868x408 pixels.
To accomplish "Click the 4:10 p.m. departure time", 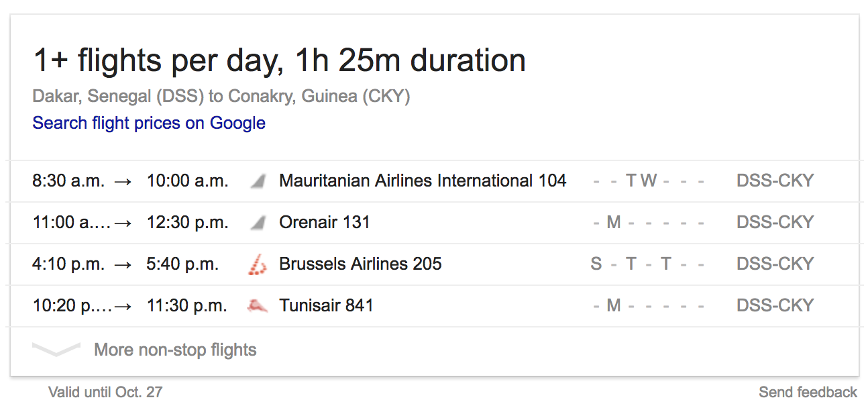I will (x=68, y=264).
